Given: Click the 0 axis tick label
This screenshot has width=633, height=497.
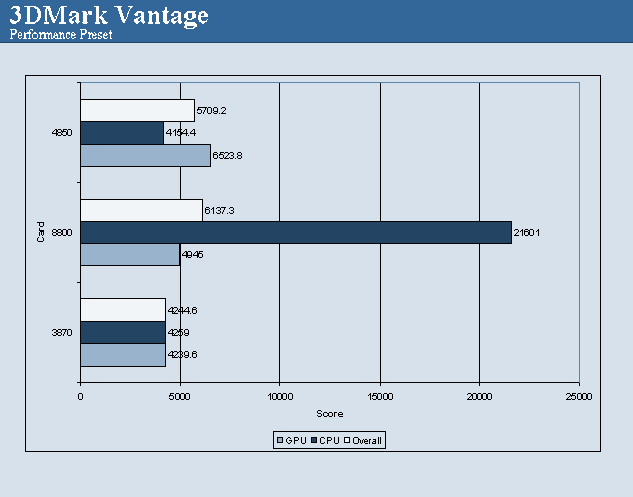Looking at the screenshot, I should point(80,396).
